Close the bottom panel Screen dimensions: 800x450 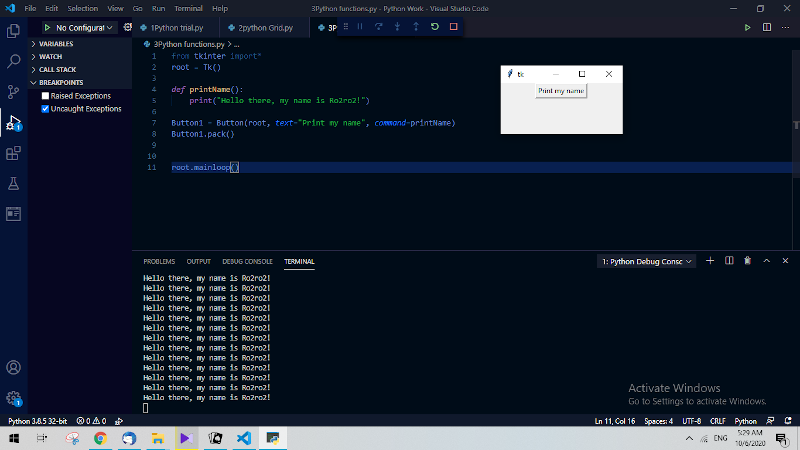pyautogui.click(x=785, y=261)
